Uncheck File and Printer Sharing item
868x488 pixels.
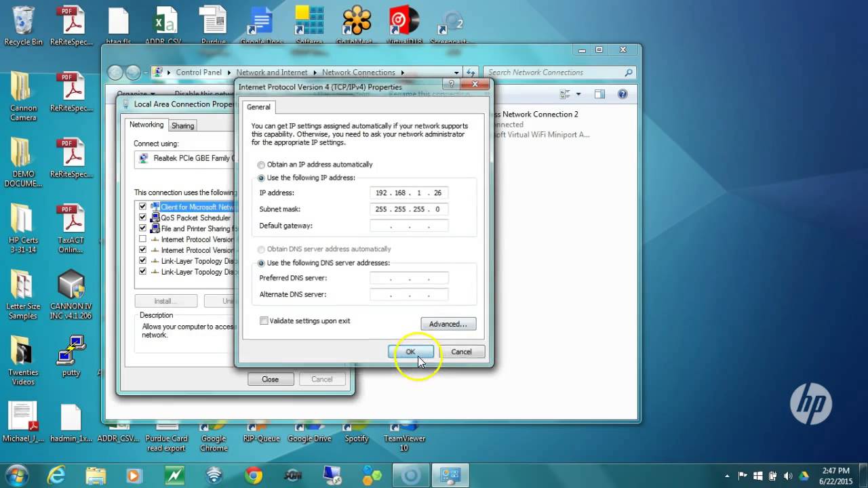(142, 228)
